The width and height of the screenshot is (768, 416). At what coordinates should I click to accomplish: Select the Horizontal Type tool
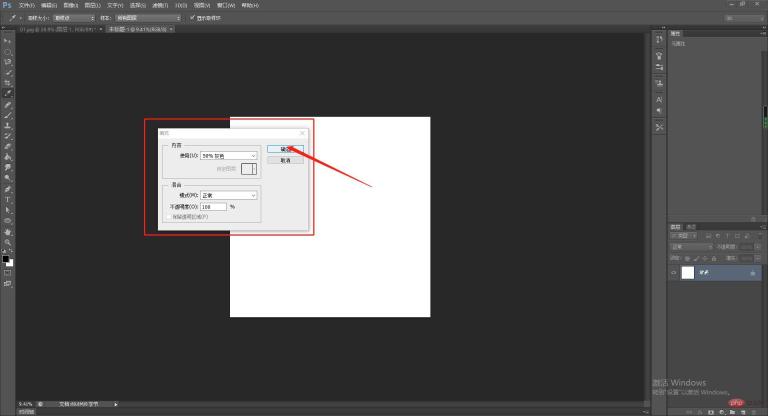pos(7,199)
